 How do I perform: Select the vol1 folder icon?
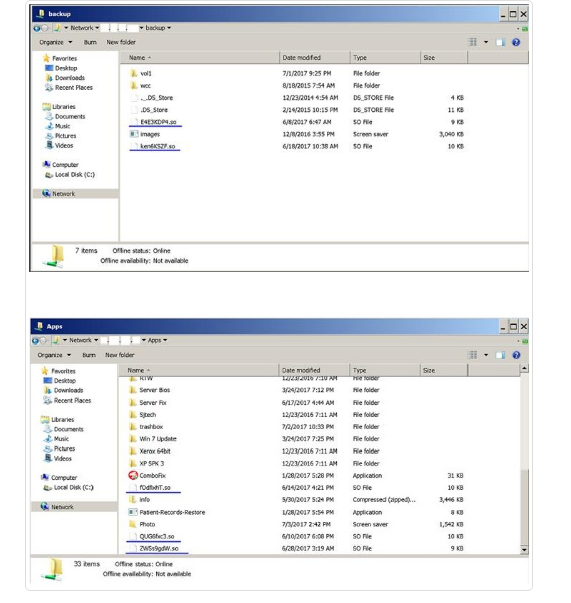pyautogui.click(x=133, y=73)
